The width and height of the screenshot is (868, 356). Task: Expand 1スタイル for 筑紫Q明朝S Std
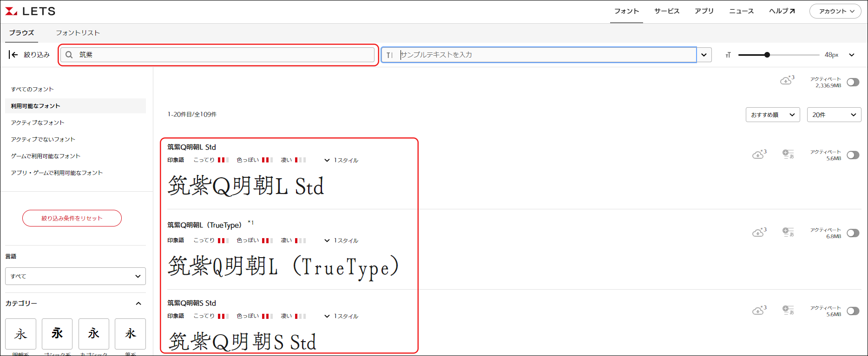[342, 316]
